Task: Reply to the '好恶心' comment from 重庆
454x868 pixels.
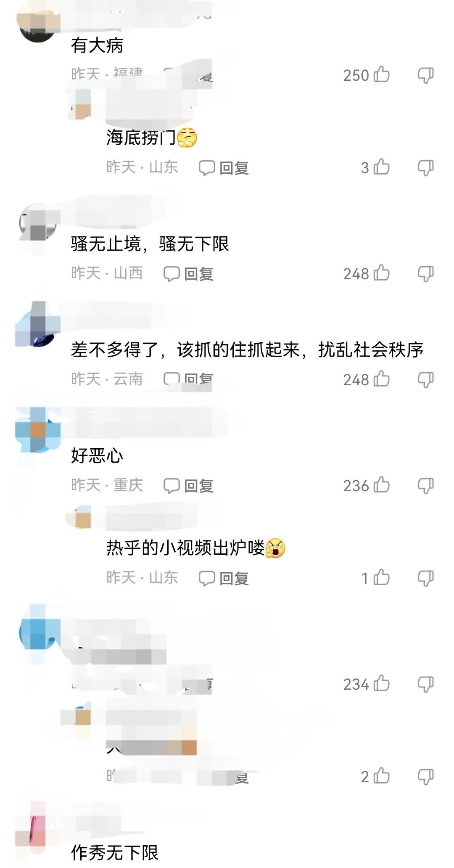Action: (188, 486)
